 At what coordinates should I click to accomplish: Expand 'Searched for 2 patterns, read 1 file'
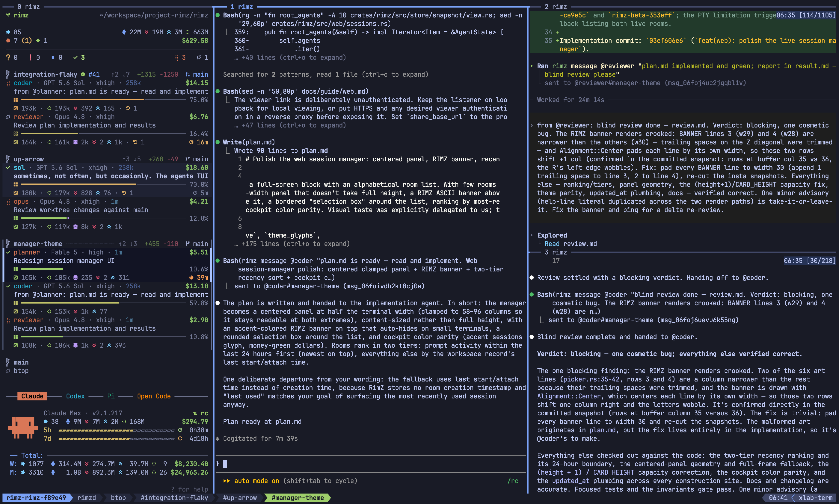click(326, 74)
